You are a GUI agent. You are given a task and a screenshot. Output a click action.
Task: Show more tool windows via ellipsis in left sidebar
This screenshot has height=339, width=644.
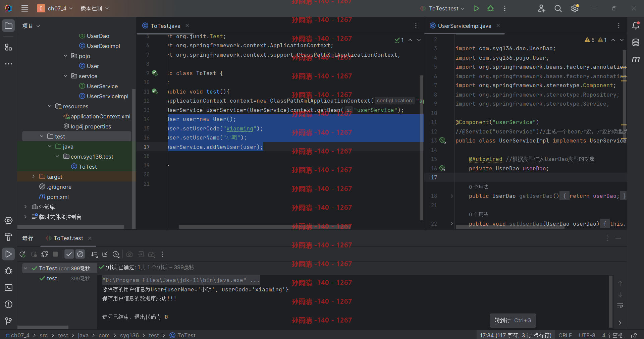coord(8,64)
